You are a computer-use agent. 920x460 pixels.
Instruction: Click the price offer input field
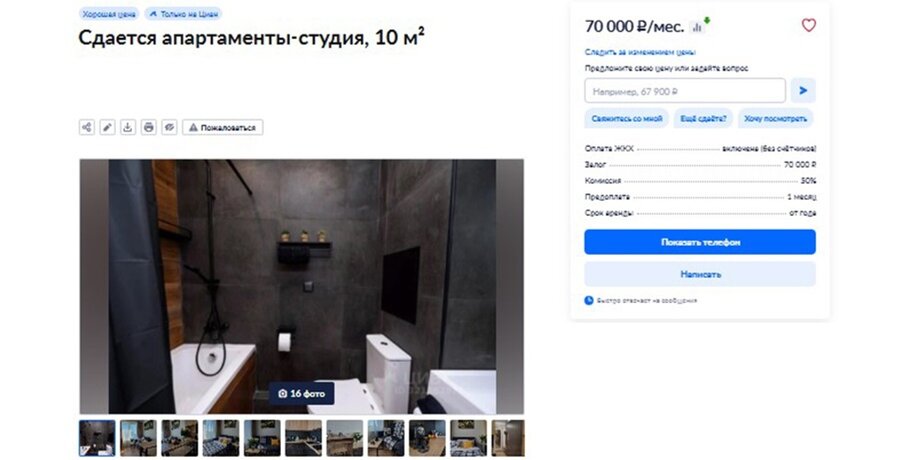[x=685, y=91]
